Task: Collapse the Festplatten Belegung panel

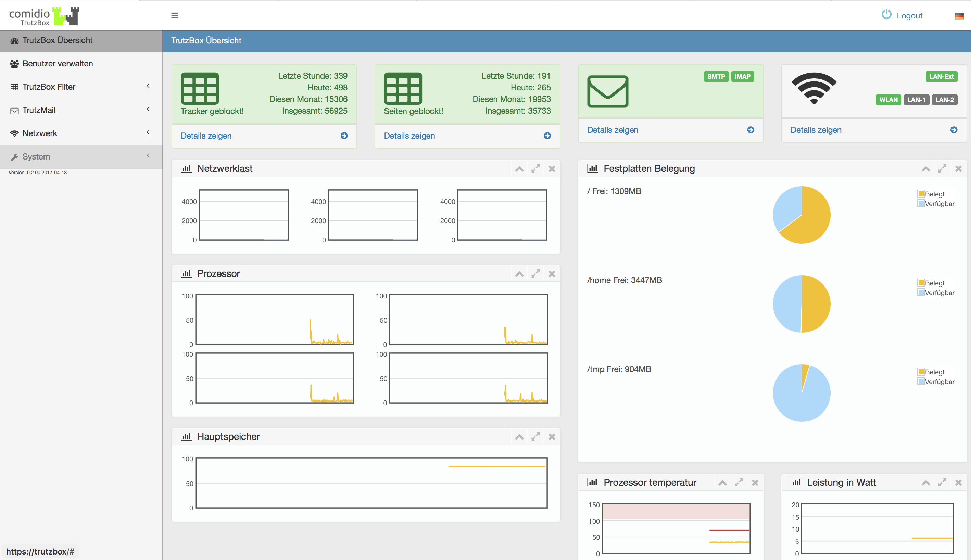Action: pos(926,169)
